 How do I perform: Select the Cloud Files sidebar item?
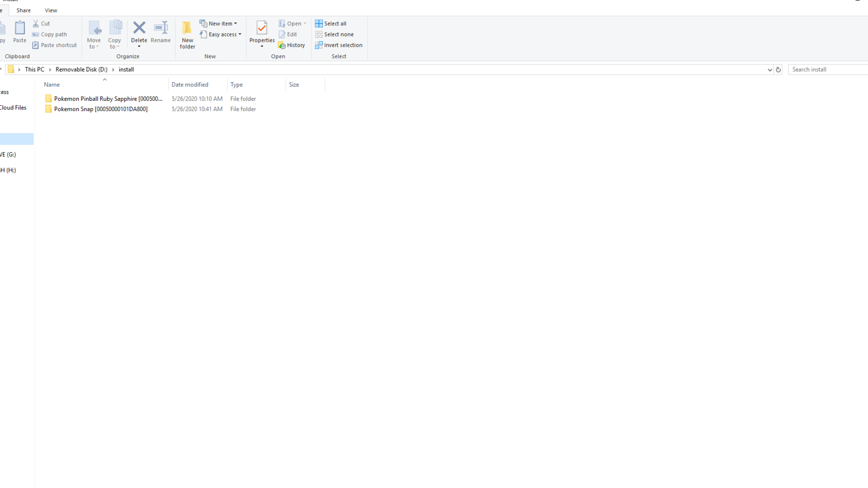point(14,108)
